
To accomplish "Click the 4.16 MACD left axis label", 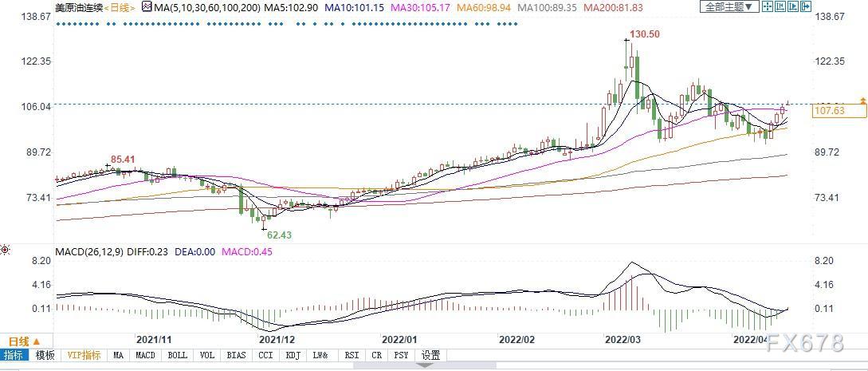I will [x=40, y=285].
